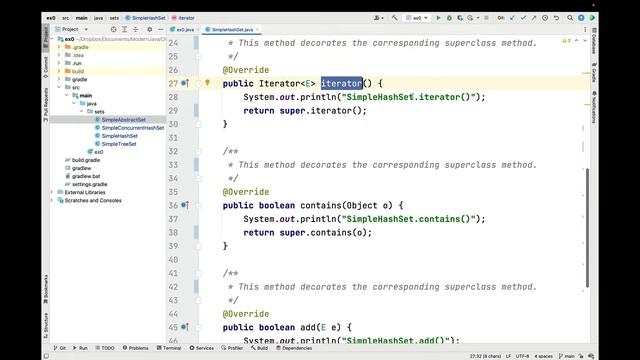Click the Stop square icon in toolbar

(486, 18)
